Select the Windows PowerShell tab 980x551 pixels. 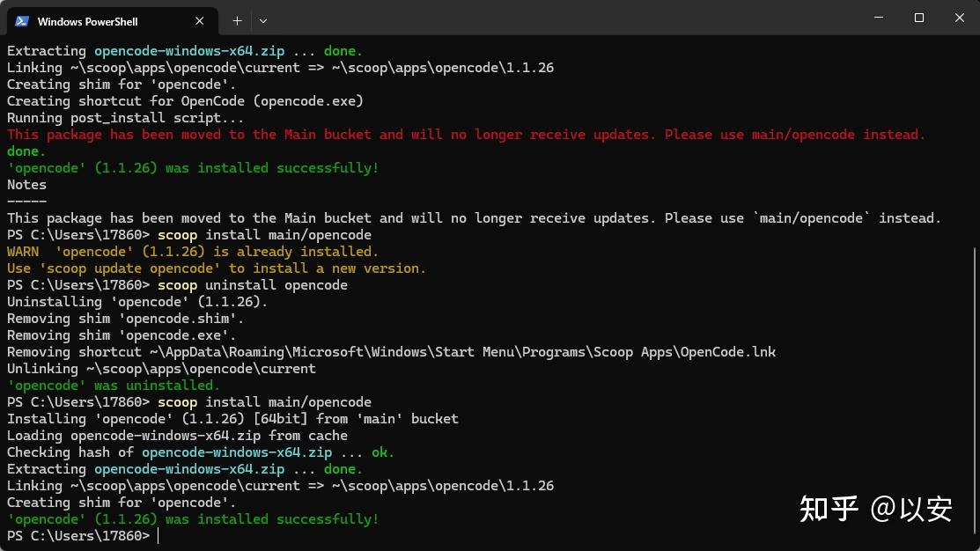click(x=113, y=21)
